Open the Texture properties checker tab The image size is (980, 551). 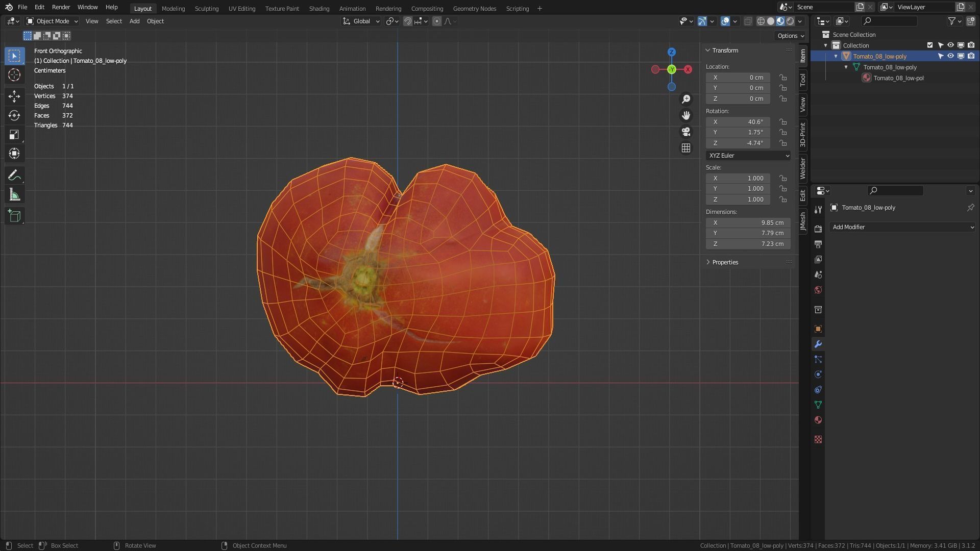click(x=818, y=439)
